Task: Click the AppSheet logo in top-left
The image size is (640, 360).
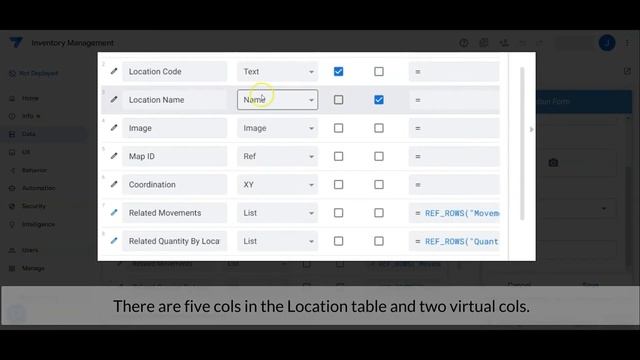Action: pyautogui.click(x=16, y=42)
